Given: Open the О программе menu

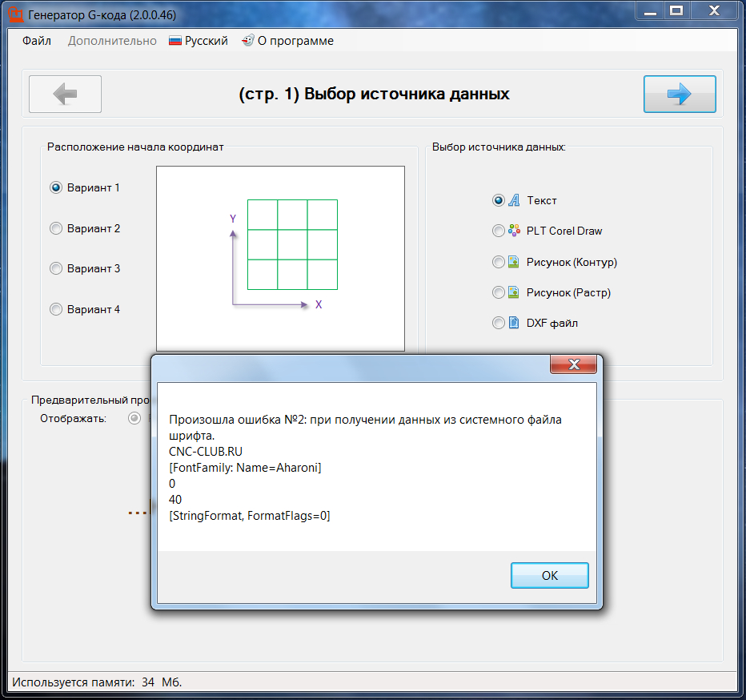Looking at the screenshot, I should (287, 41).
